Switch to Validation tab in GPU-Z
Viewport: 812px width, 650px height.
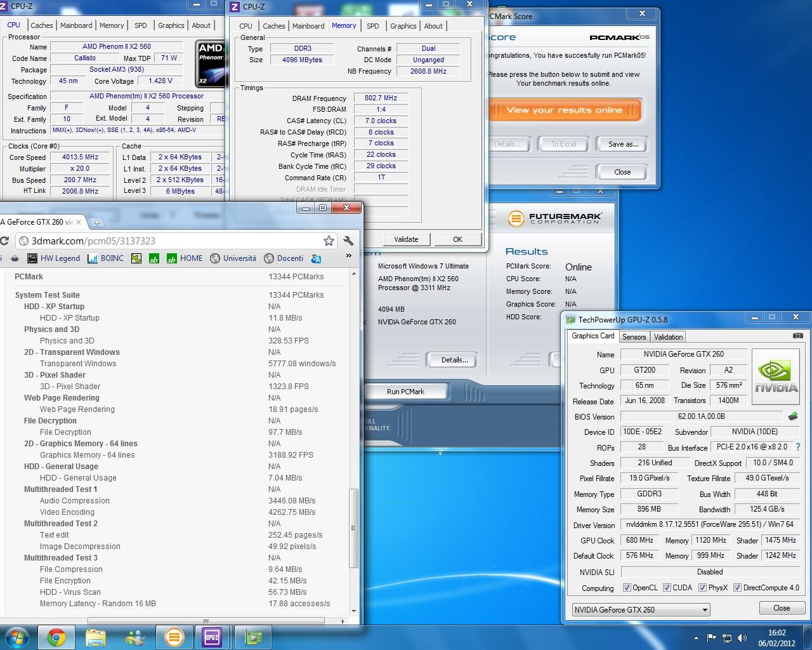(x=668, y=337)
